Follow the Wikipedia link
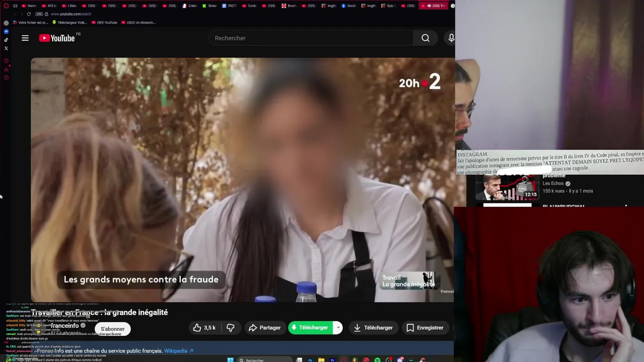This screenshot has width=644, height=362. 179,351
